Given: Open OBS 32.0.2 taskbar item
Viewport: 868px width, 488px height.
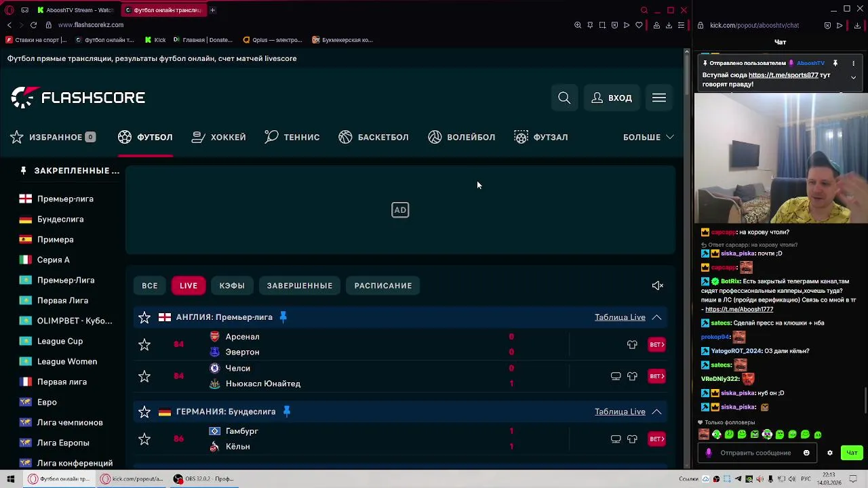Looking at the screenshot, I should click(x=203, y=479).
